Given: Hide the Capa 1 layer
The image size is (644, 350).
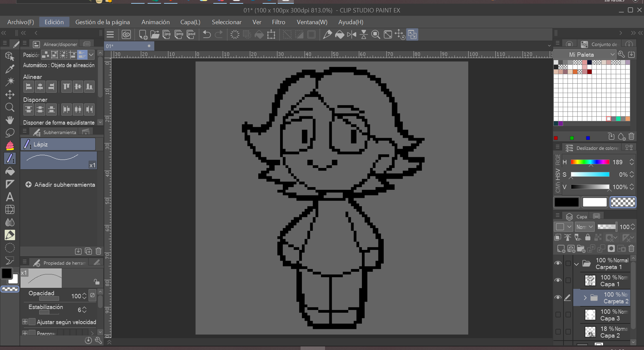Looking at the screenshot, I should (x=558, y=280).
